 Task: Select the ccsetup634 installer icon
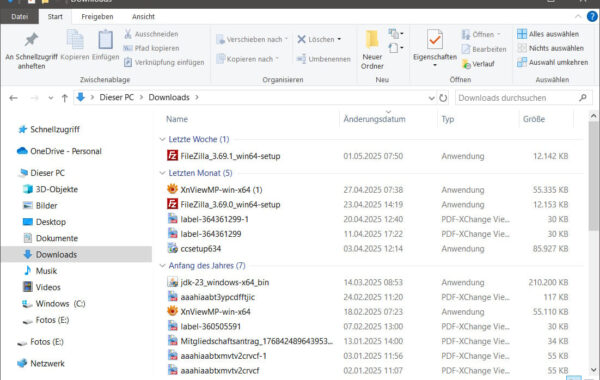pyautogui.click(x=172, y=248)
